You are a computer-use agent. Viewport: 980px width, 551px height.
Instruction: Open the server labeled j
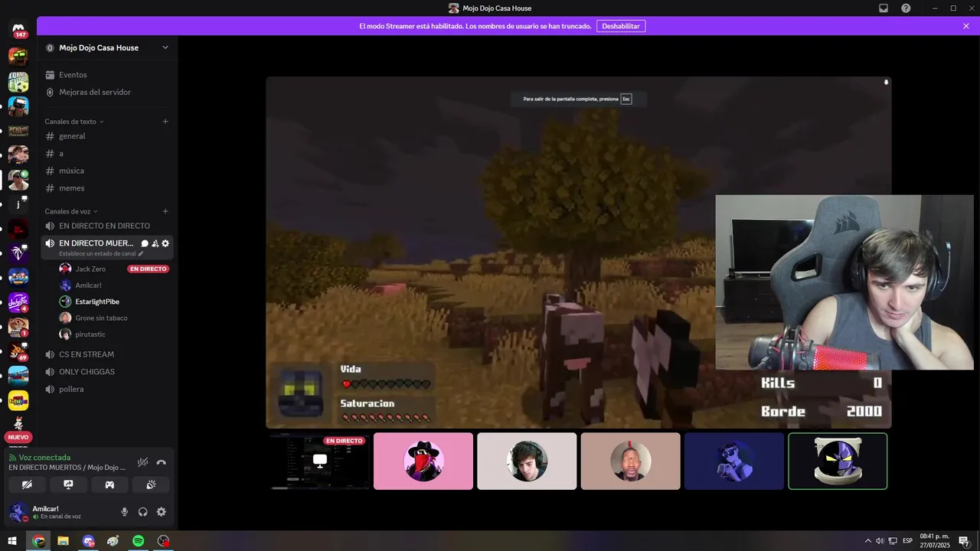[x=18, y=204]
